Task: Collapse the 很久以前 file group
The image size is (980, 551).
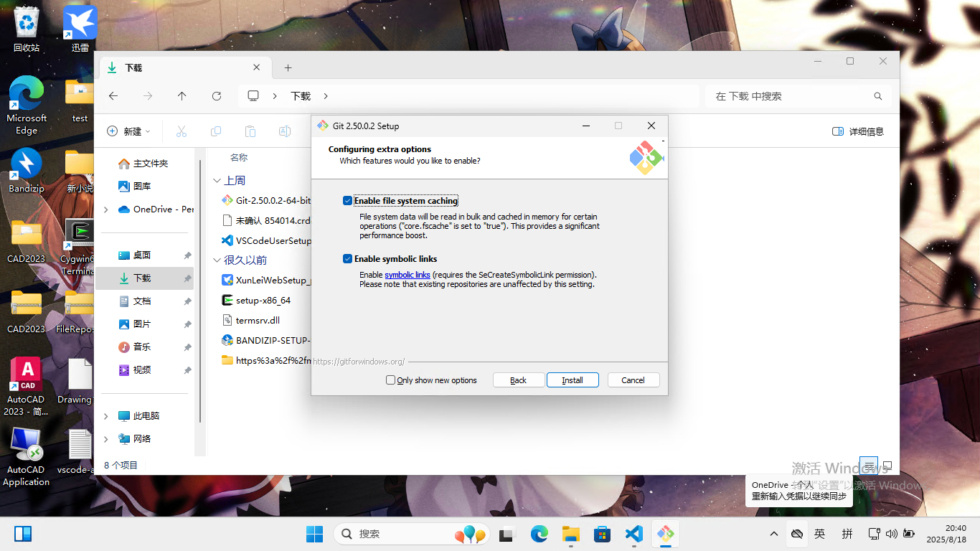Action: pos(217,260)
